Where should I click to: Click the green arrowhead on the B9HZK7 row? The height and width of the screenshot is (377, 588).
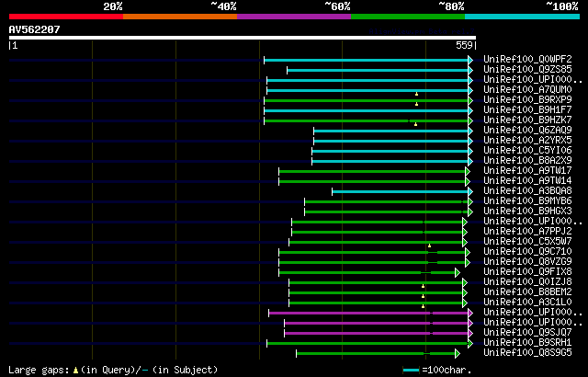click(470, 120)
